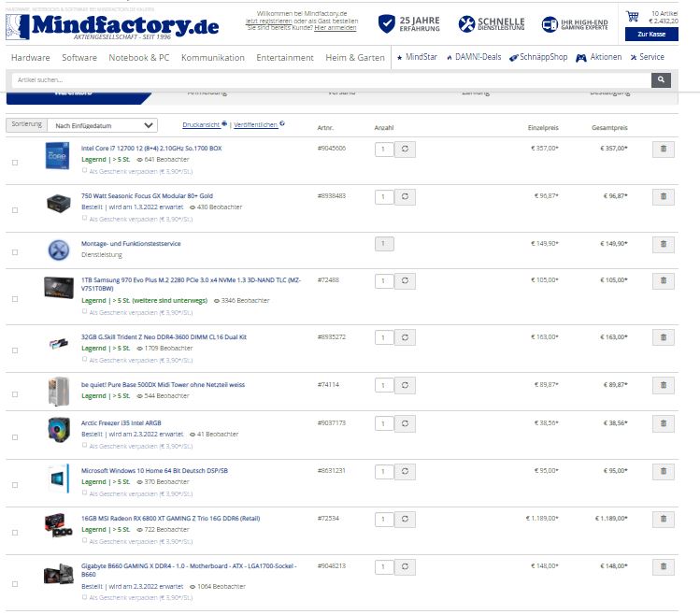Open Notebook & PC menu
Screen dimensions: 700x614
139,58
